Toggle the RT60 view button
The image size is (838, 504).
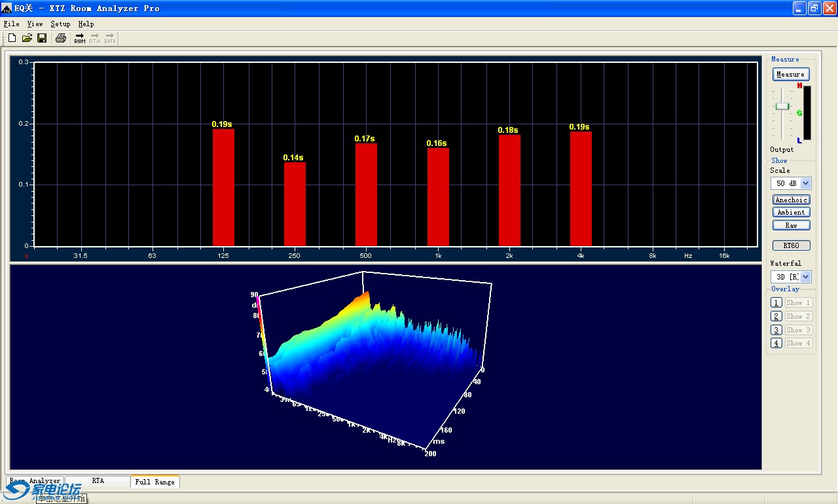point(792,246)
